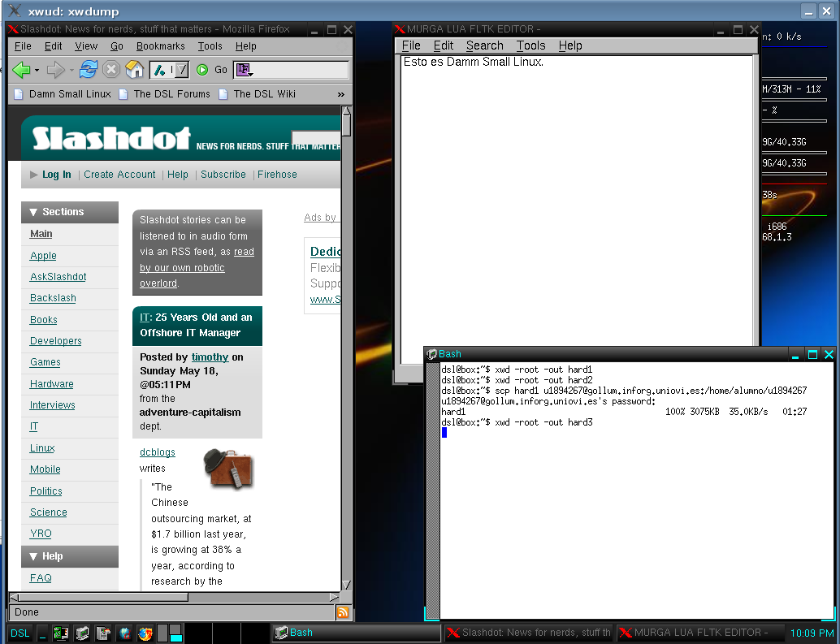840x644 pixels.
Task: Click the Slashdot site icon in the address bar
Action: (160, 70)
